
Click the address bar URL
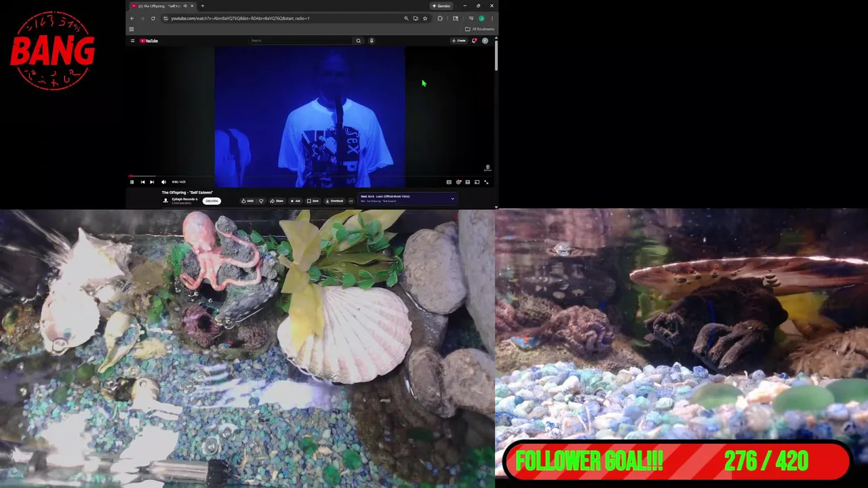click(x=241, y=18)
